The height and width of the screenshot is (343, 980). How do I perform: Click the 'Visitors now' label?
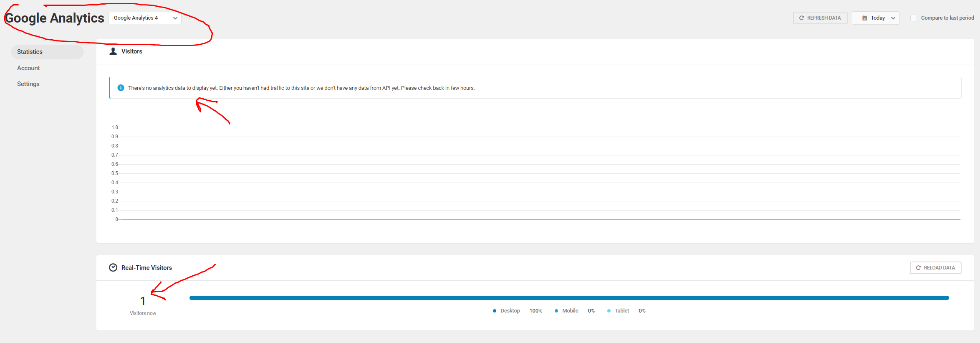click(x=143, y=313)
